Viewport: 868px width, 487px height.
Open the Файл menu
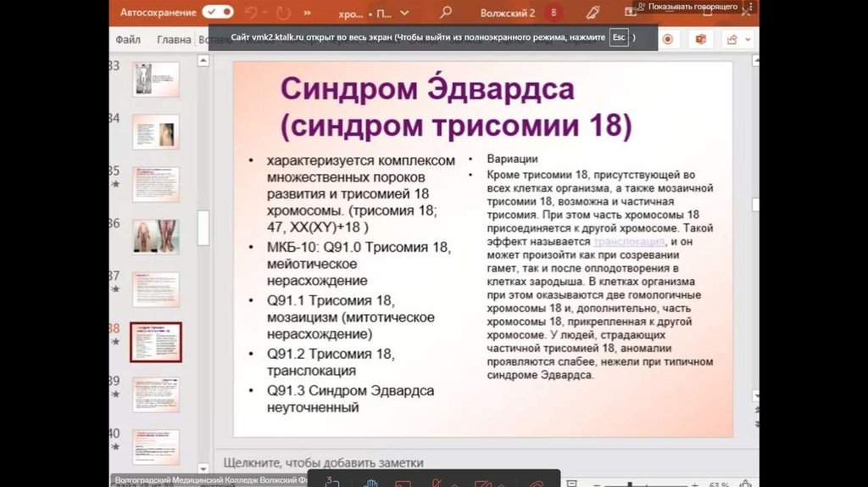[x=128, y=39]
